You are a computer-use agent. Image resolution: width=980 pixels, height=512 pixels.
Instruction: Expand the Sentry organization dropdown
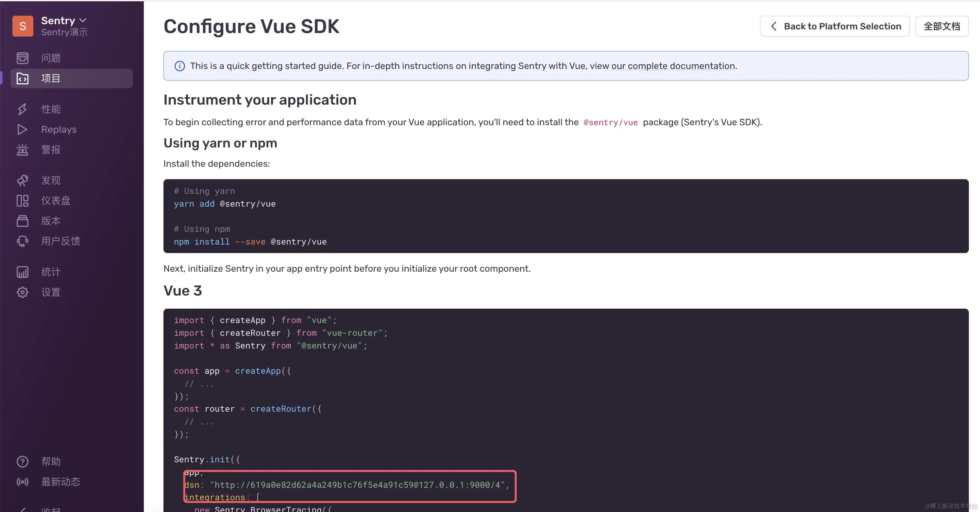[83, 20]
